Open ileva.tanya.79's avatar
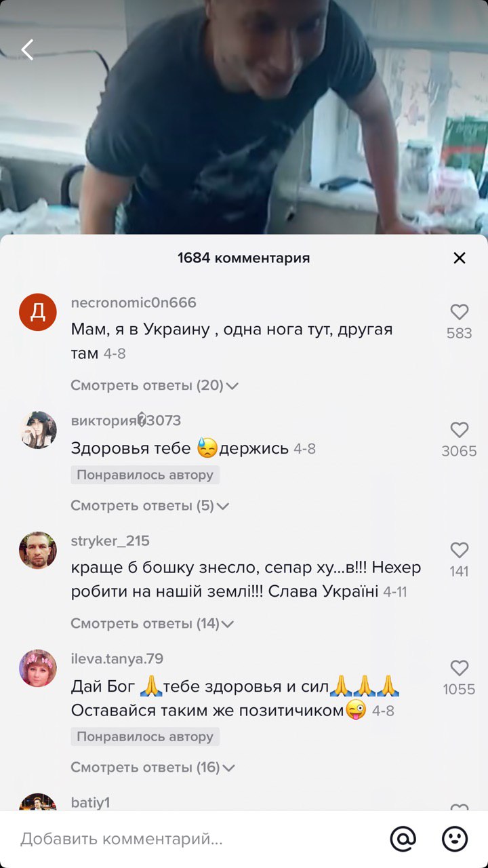 (x=38, y=668)
